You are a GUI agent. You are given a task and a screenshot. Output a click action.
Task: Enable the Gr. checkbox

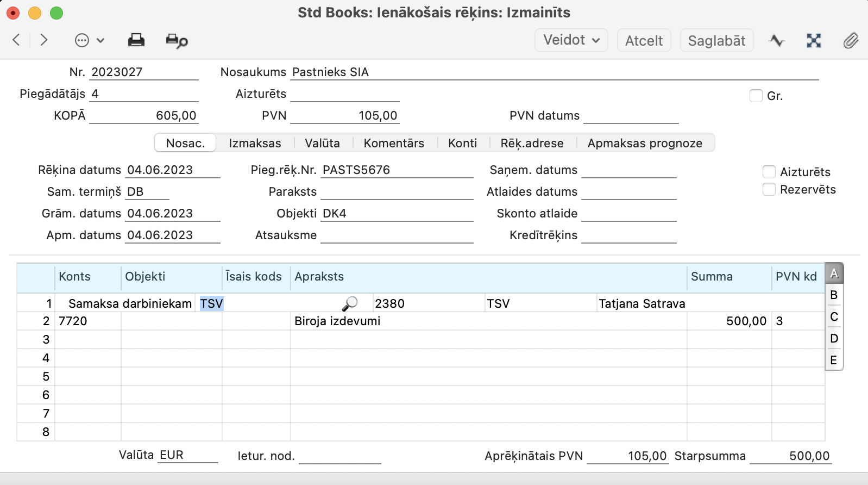(756, 96)
